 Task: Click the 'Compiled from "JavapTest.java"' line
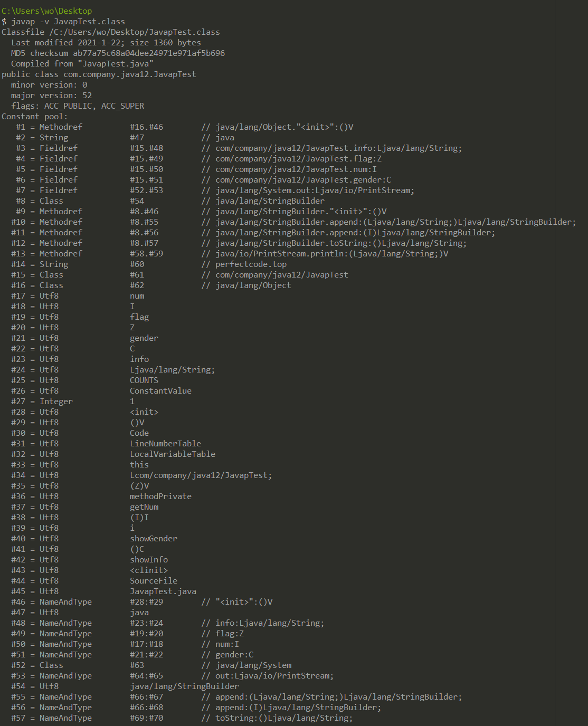coord(82,64)
